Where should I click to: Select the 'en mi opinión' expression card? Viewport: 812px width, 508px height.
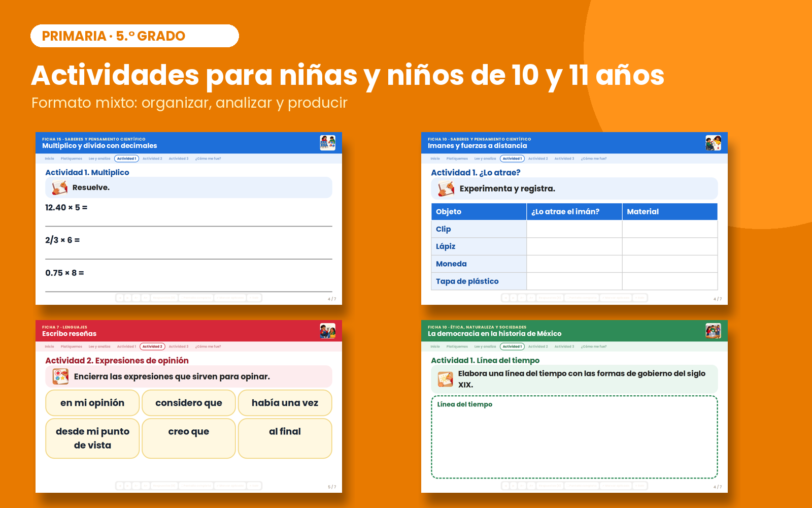coord(92,403)
